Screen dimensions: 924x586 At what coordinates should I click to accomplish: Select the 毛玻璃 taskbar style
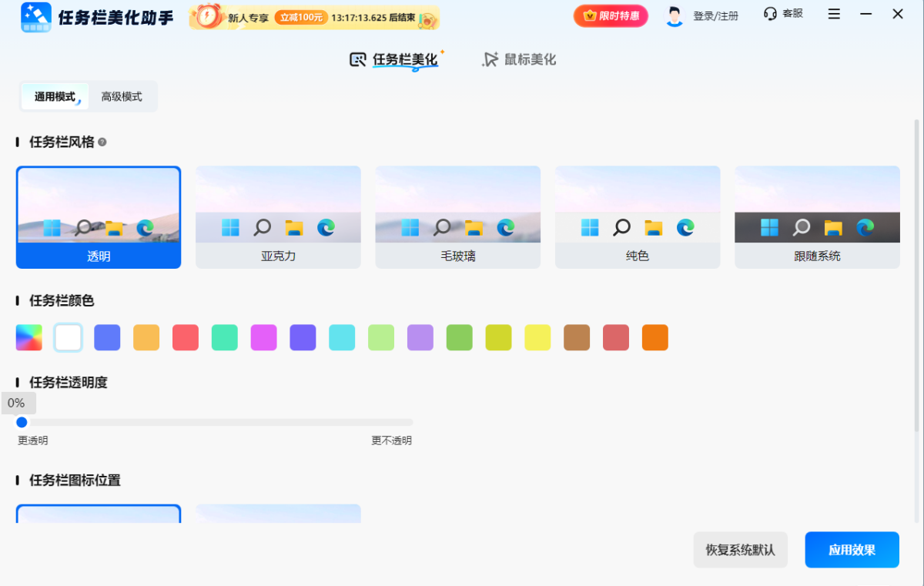(x=457, y=216)
